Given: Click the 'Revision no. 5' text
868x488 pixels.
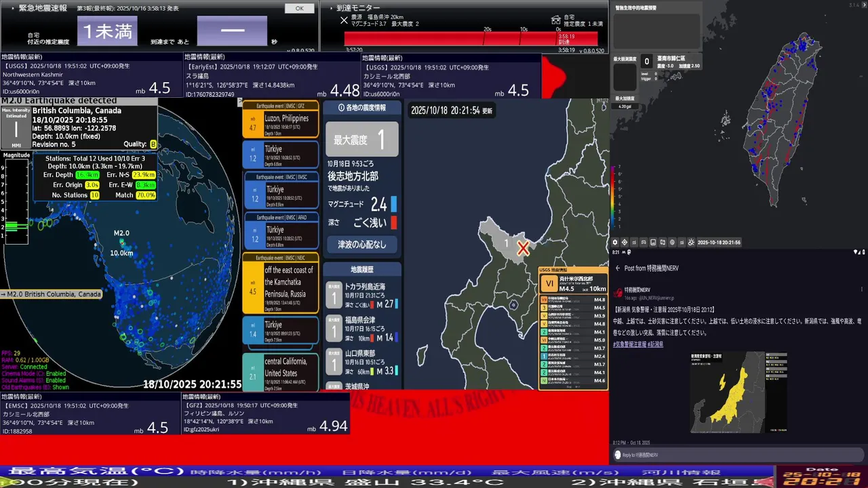Looking at the screenshot, I should coord(54,144).
